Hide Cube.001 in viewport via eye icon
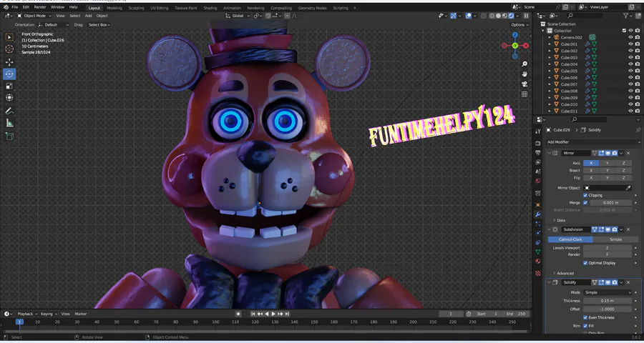 630,44
